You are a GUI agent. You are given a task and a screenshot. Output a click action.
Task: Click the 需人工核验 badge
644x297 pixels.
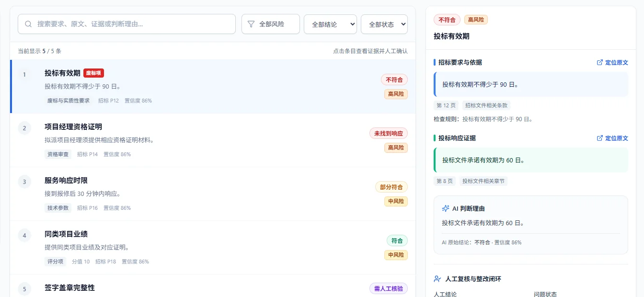click(389, 288)
